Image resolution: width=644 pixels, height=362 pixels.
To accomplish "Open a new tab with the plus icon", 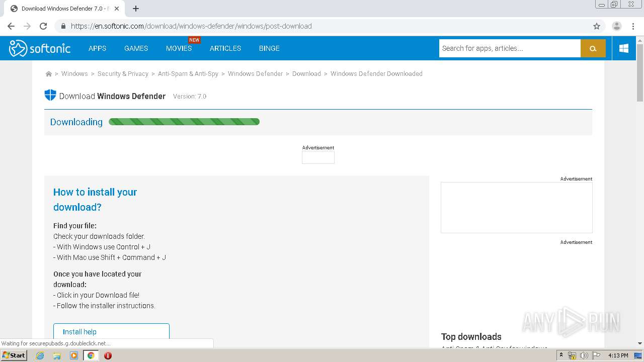I will (x=136, y=9).
